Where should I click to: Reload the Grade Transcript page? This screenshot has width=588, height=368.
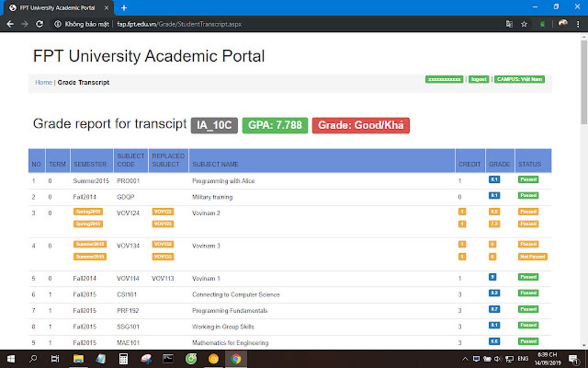pos(39,24)
